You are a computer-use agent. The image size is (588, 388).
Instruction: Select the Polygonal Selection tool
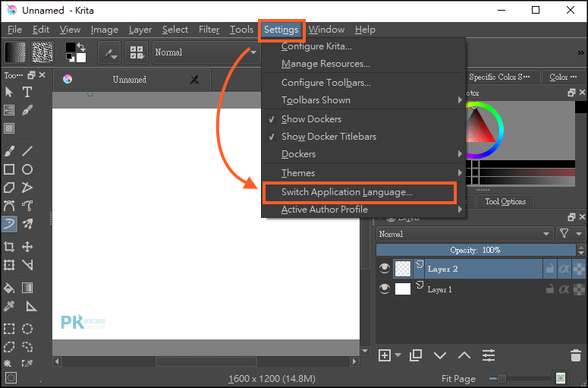pyautogui.click(x=9, y=347)
